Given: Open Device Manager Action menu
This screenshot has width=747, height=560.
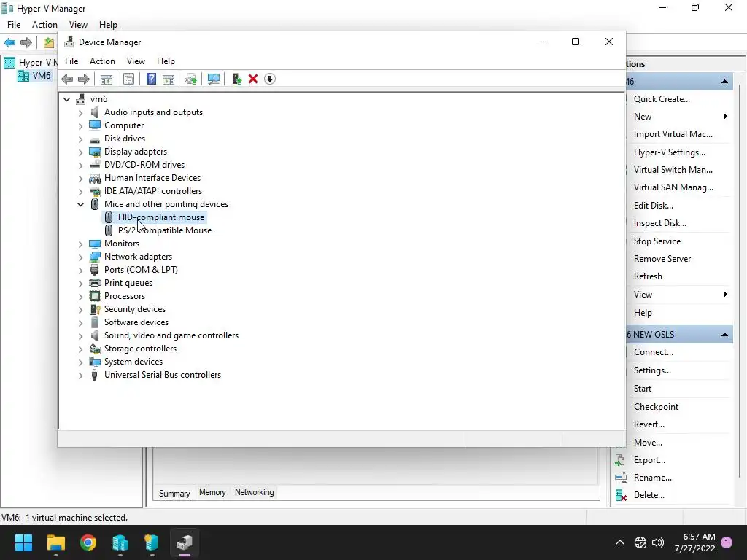Looking at the screenshot, I should 102,61.
